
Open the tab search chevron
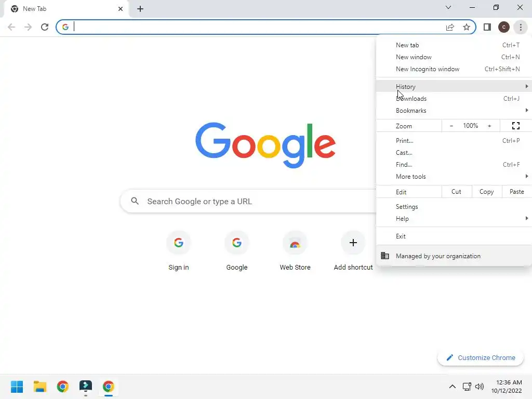click(x=448, y=7)
